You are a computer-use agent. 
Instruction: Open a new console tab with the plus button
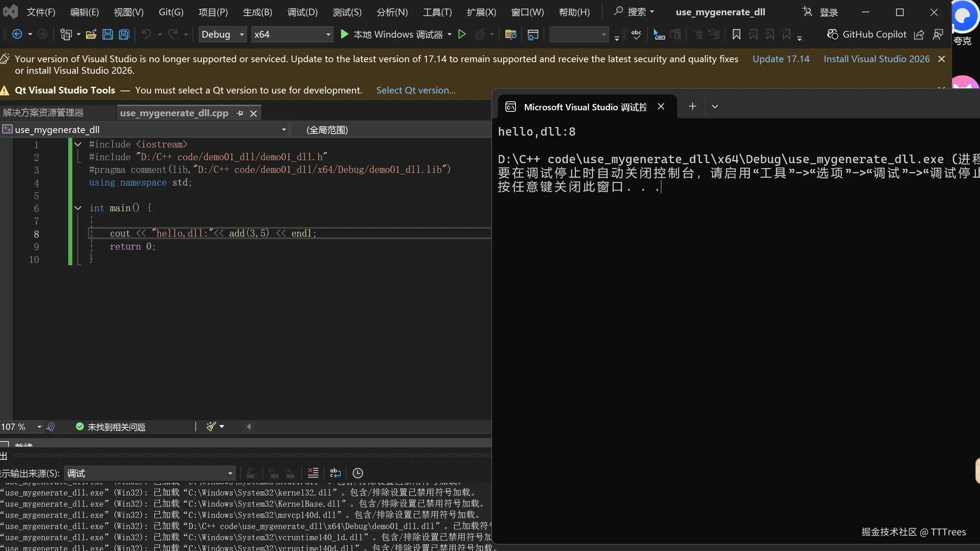(x=692, y=107)
